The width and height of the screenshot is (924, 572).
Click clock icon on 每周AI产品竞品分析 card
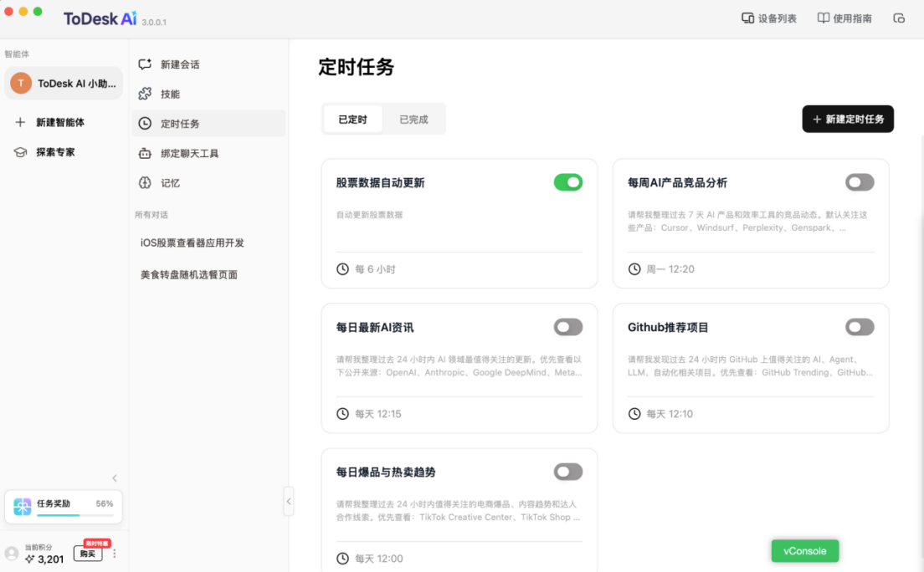[634, 268]
